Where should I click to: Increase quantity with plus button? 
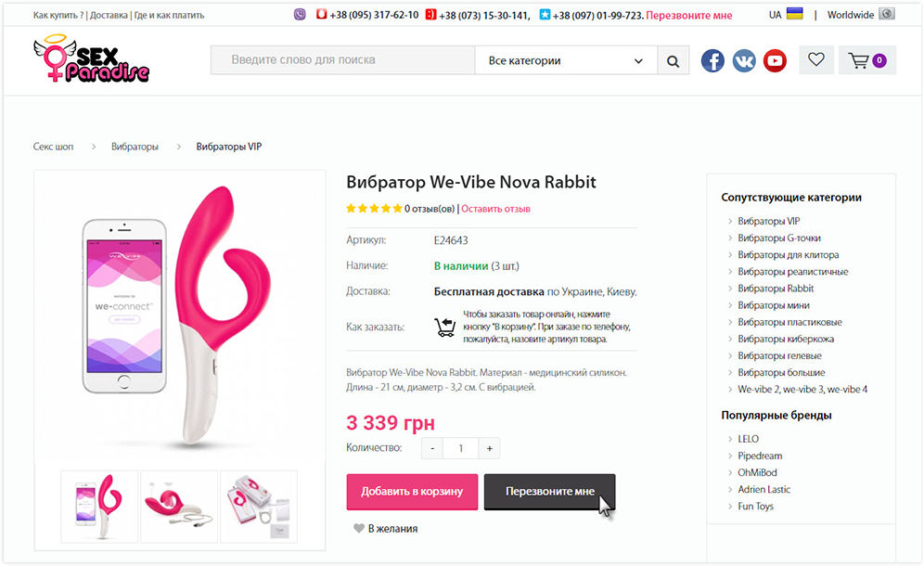click(x=489, y=448)
